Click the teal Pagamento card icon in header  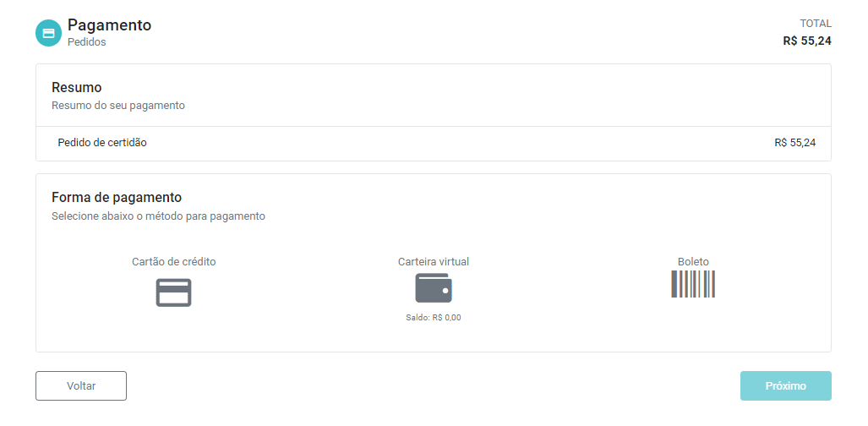click(x=49, y=33)
